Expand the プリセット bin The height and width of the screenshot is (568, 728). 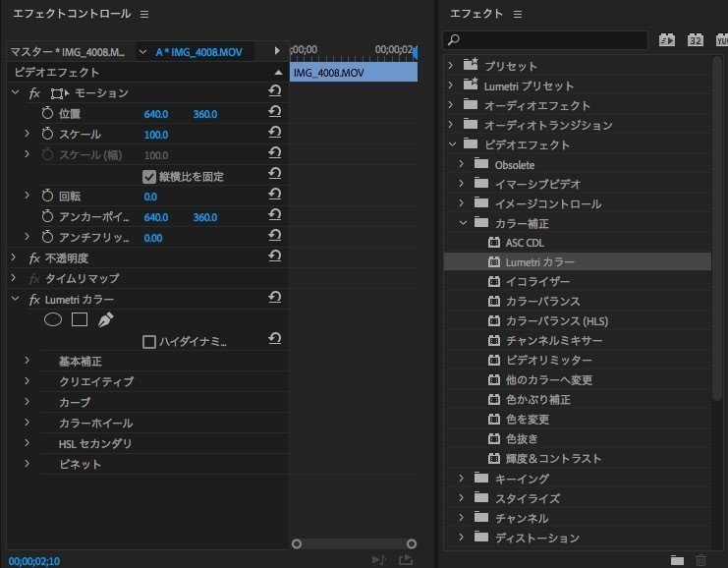point(450,65)
